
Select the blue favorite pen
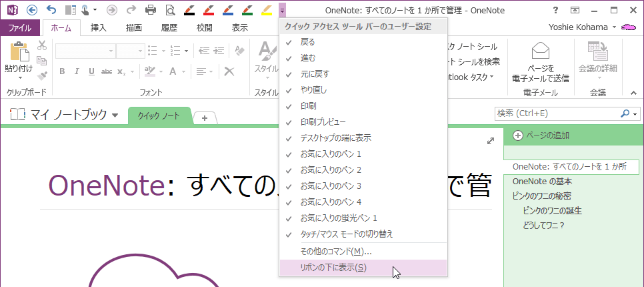click(228, 10)
